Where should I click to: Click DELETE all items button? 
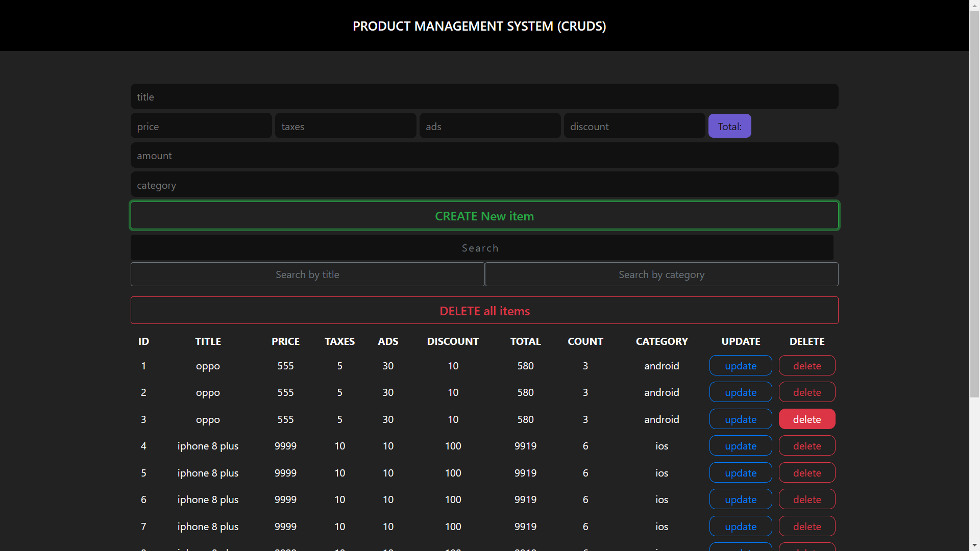point(484,311)
